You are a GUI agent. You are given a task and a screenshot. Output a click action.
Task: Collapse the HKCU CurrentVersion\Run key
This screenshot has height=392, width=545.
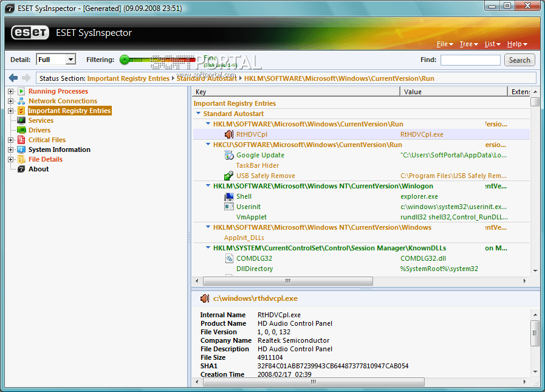point(208,145)
